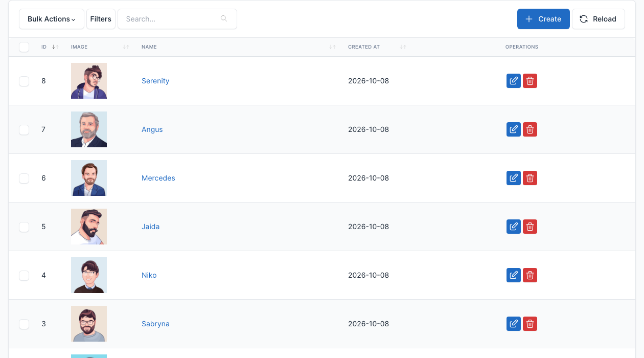Open the Jaida name link
The height and width of the screenshot is (358, 644).
[151, 227]
